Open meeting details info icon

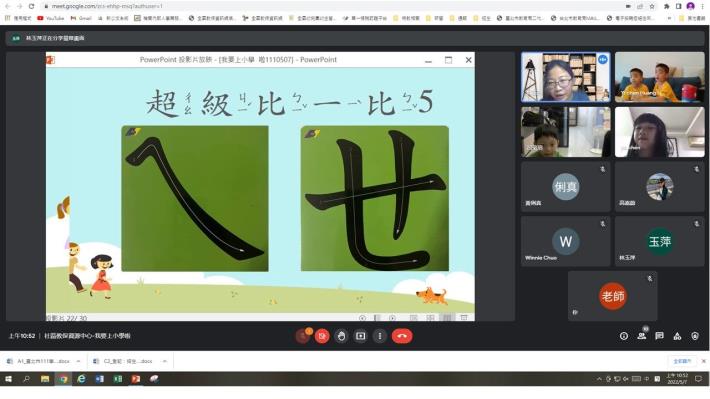(x=624, y=336)
